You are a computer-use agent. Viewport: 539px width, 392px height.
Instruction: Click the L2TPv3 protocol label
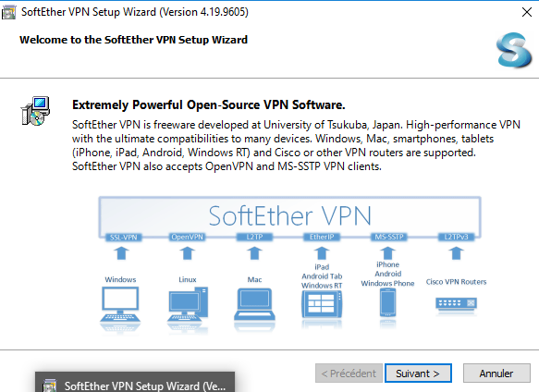[456, 237]
